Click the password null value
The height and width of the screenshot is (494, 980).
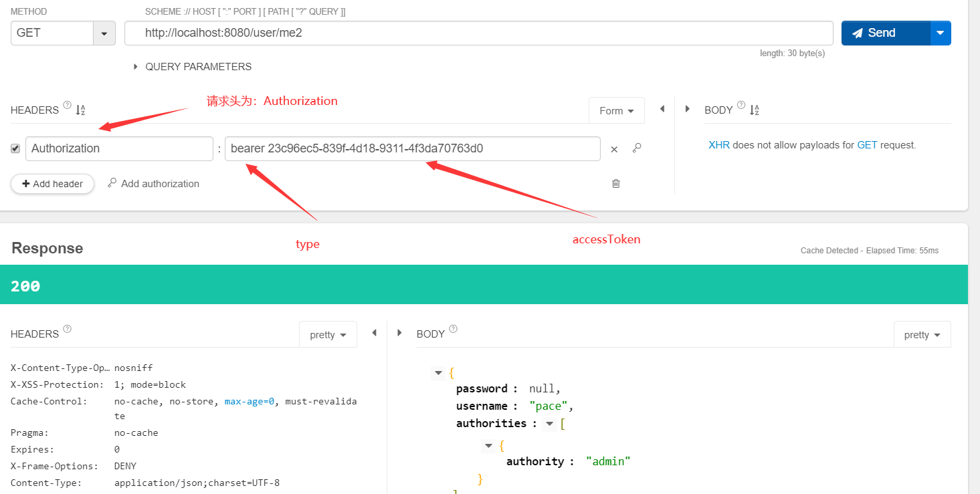point(541,388)
